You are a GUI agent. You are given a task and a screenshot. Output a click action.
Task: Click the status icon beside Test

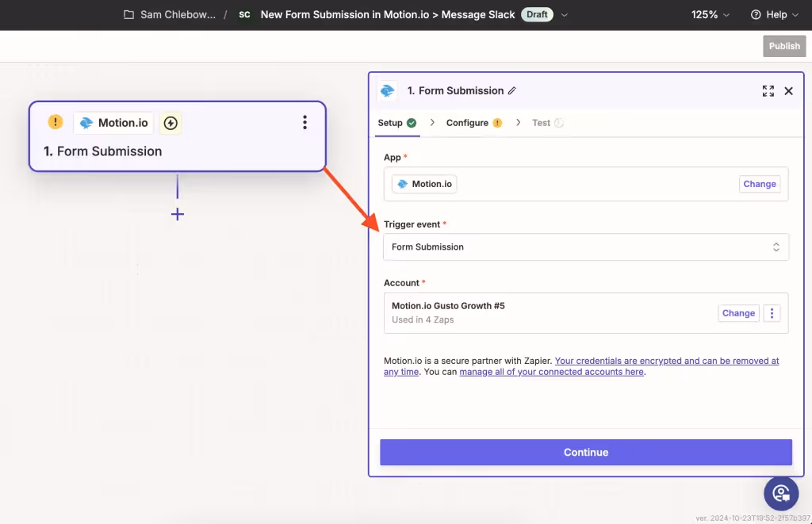559,123
